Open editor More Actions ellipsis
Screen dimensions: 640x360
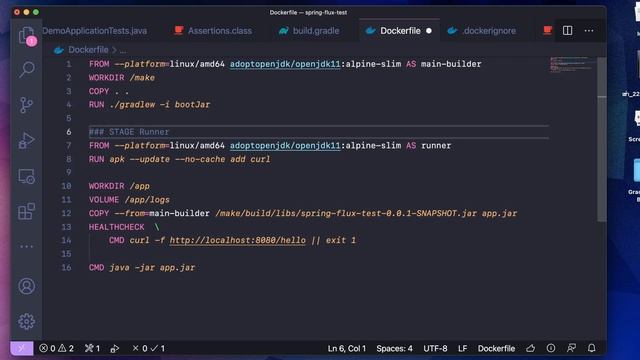pyautogui.click(x=589, y=31)
